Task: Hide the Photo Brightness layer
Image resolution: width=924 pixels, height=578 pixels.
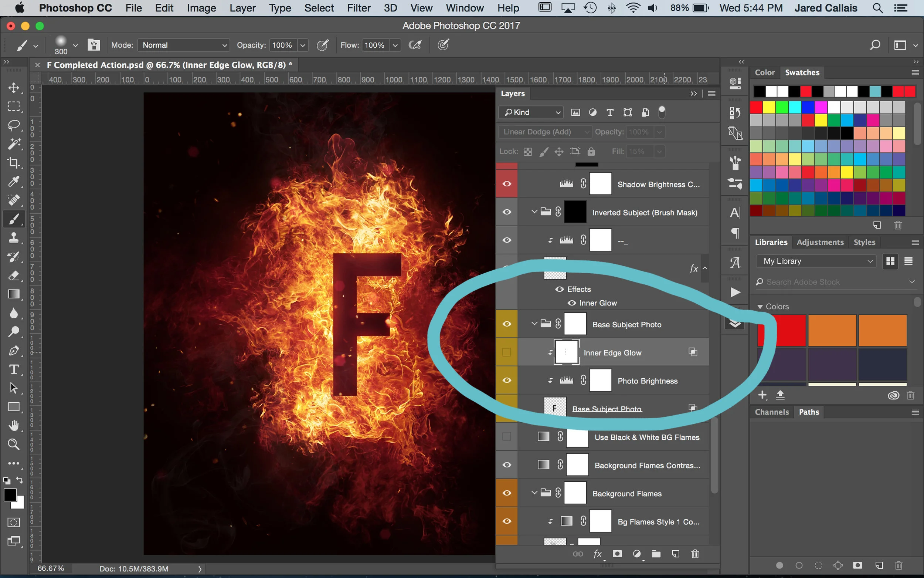Action: 507,381
